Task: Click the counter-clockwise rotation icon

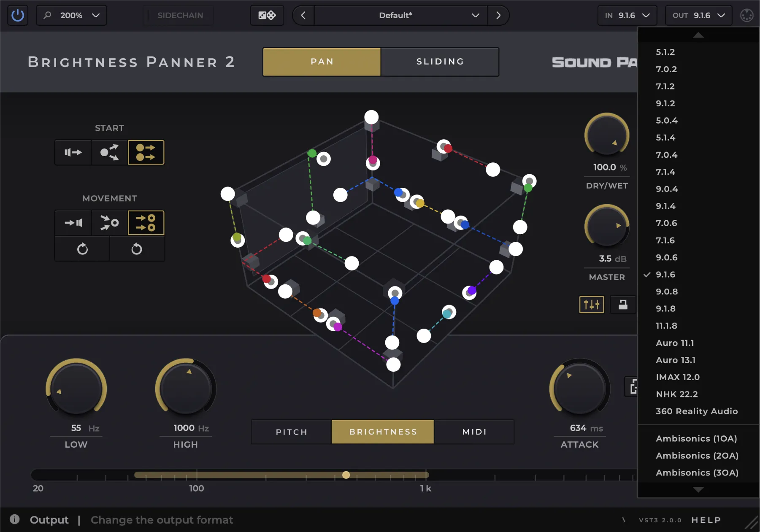Action: coord(137,249)
